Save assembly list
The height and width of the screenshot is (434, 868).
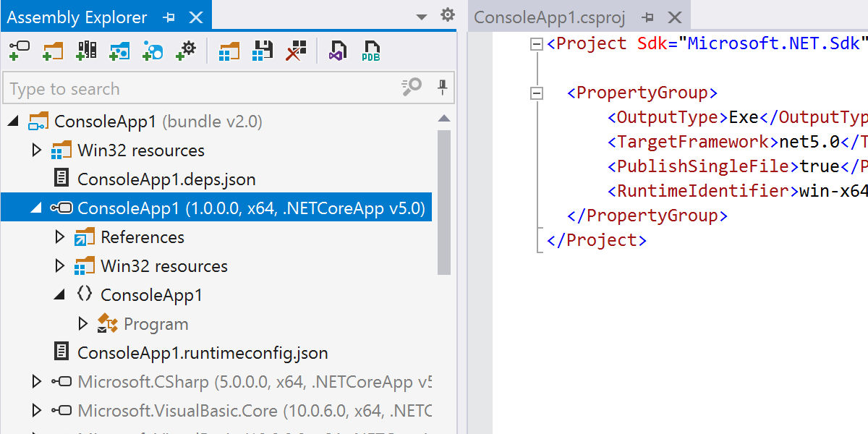[x=262, y=51]
